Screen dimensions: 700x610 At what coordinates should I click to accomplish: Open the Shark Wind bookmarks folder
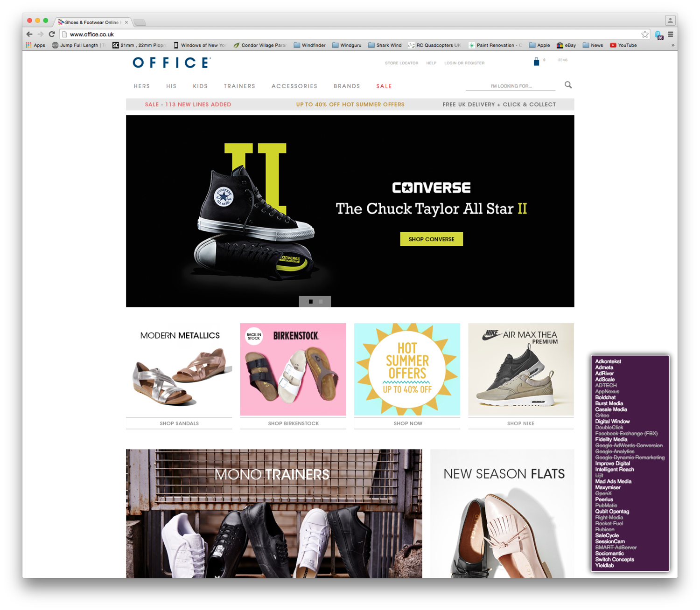coord(385,45)
